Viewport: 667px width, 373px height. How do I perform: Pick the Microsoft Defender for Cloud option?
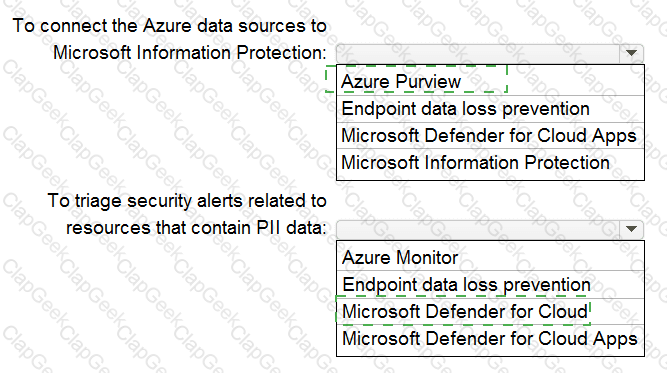tap(490, 311)
